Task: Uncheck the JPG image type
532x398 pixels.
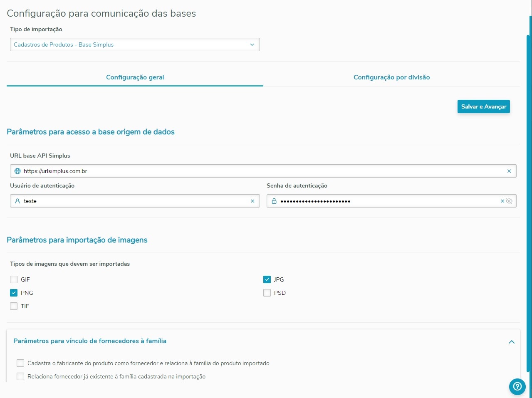Action: pos(267,279)
